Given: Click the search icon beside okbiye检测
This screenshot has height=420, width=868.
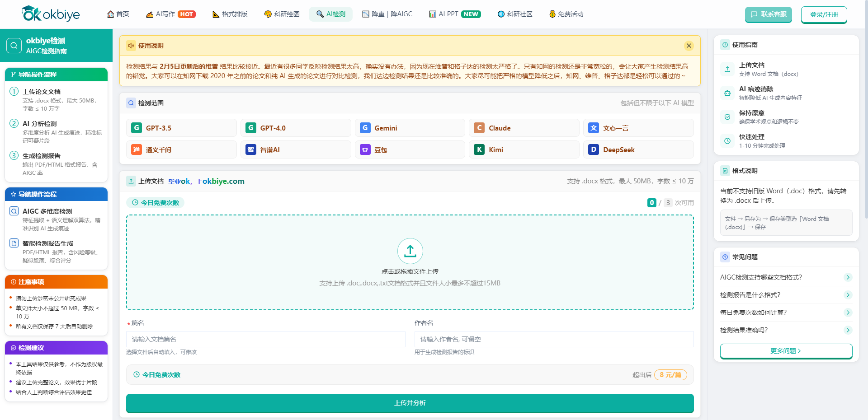Looking at the screenshot, I should point(14,46).
